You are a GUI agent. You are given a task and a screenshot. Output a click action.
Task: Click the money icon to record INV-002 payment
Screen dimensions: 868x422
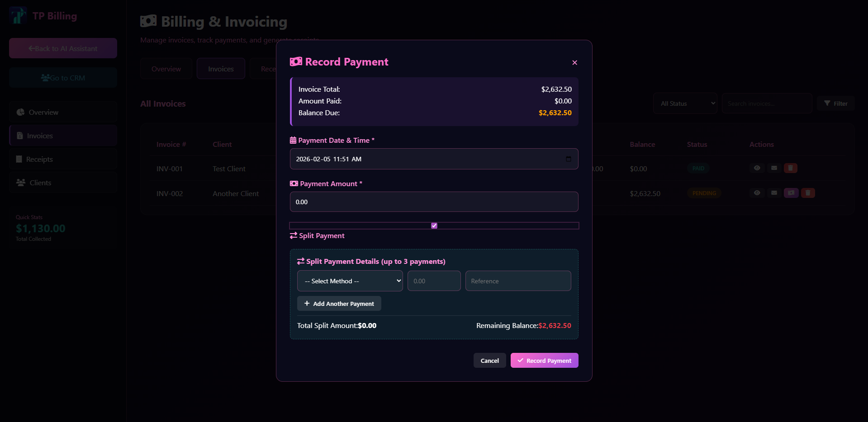791,193
